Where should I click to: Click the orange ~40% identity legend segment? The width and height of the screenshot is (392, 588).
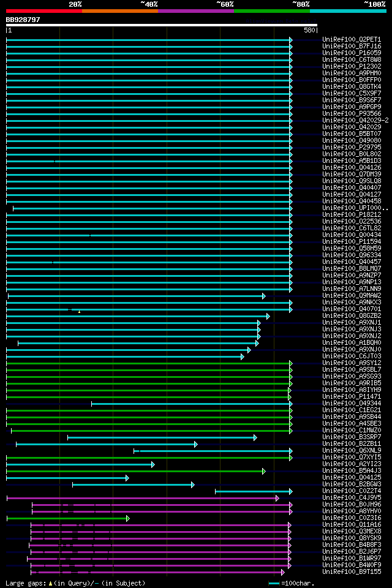(x=120, y=11)
